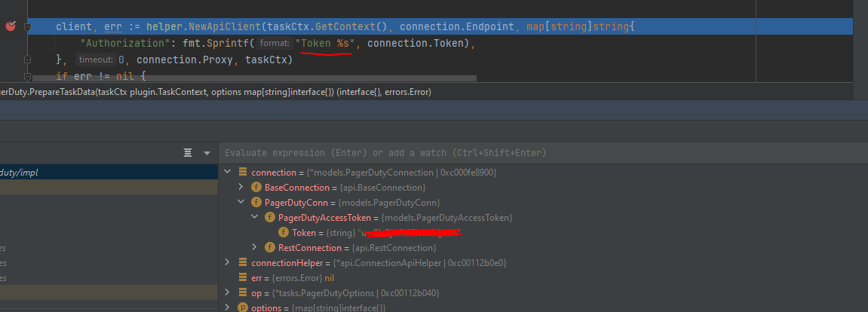Viewport: 868px width, 312px height.
Task: Collapse the connection variable node
Action: click(x=227, y=172)
